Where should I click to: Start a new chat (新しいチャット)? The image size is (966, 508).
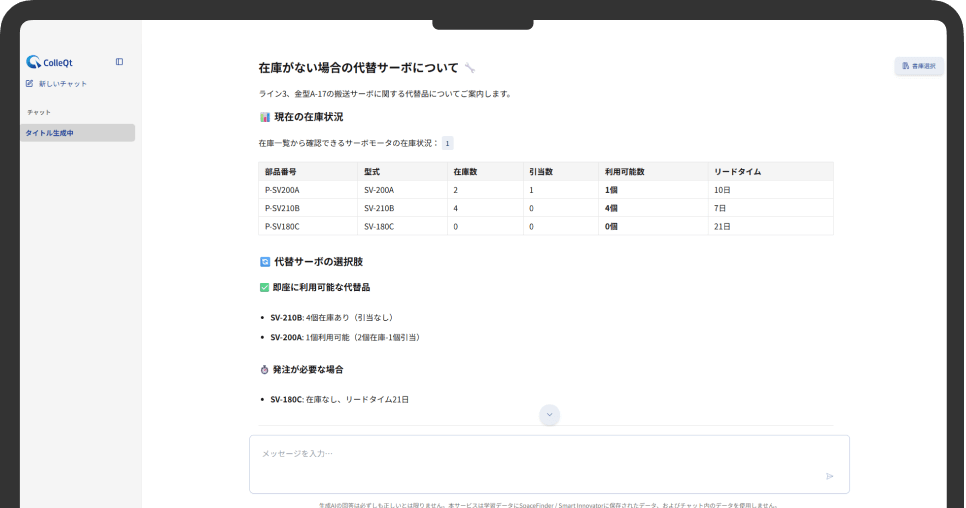(56, 84)
